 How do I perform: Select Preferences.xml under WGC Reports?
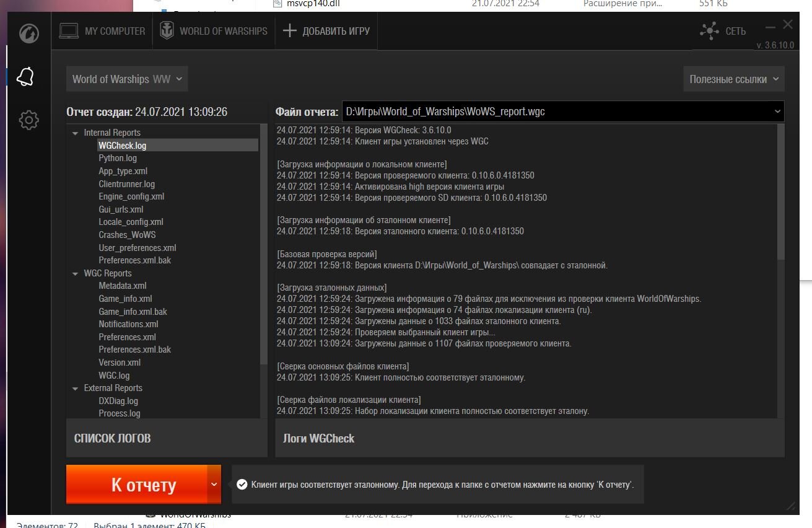tap(128, 337)
